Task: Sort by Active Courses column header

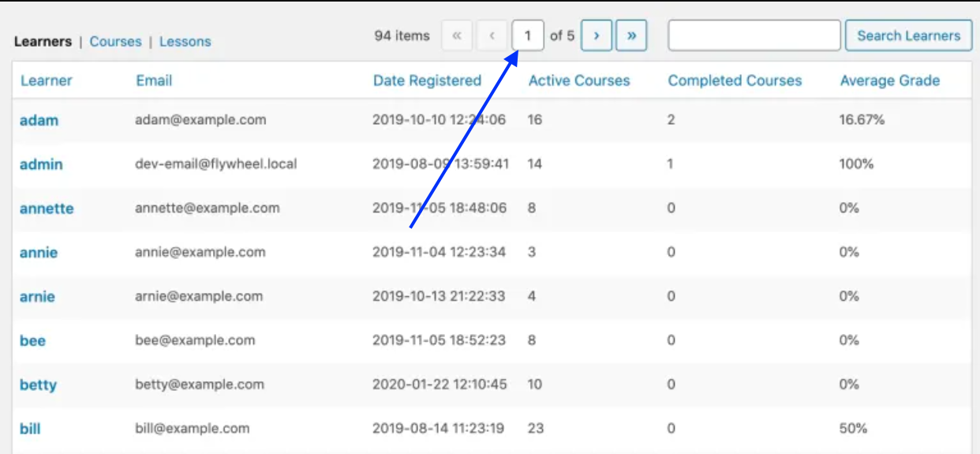Action: (579, 81)
